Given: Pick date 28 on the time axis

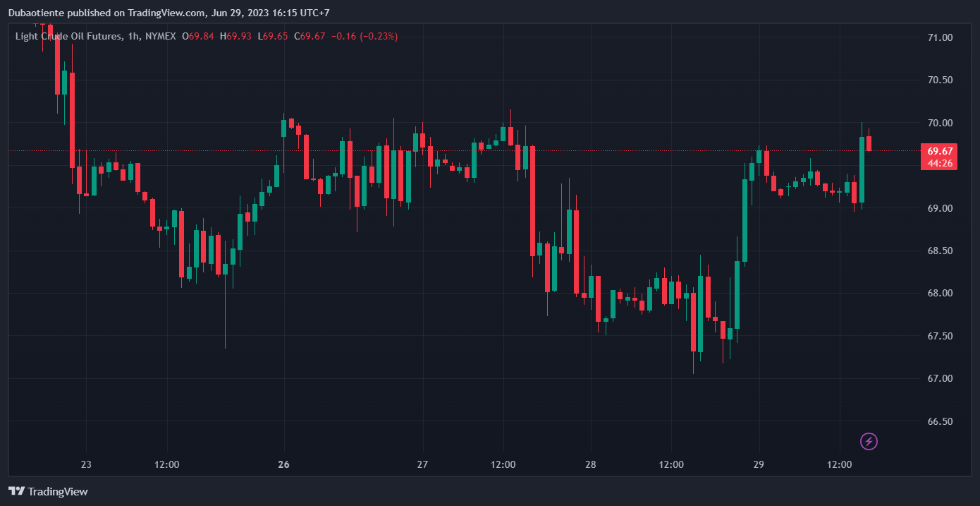Looking at the screenshot, I should [591, 464].
